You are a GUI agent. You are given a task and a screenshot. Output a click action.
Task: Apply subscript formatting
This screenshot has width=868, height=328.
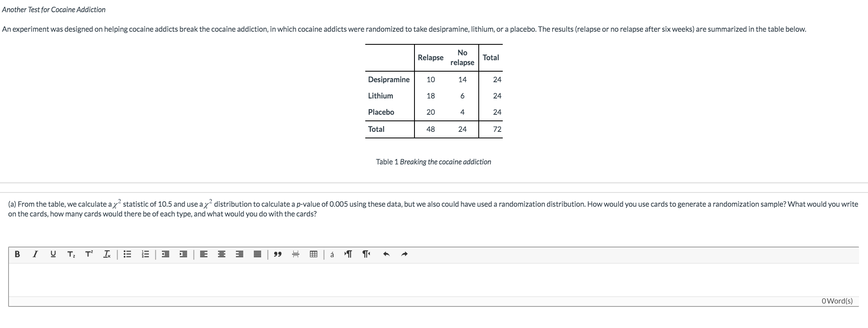coord(71,254)
